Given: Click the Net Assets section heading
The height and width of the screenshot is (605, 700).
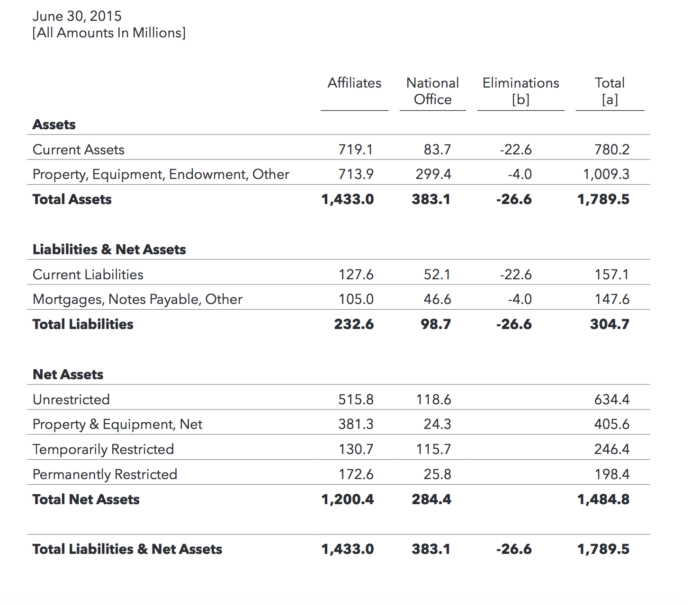Looking at the screenshot, I should coord(68,374).
